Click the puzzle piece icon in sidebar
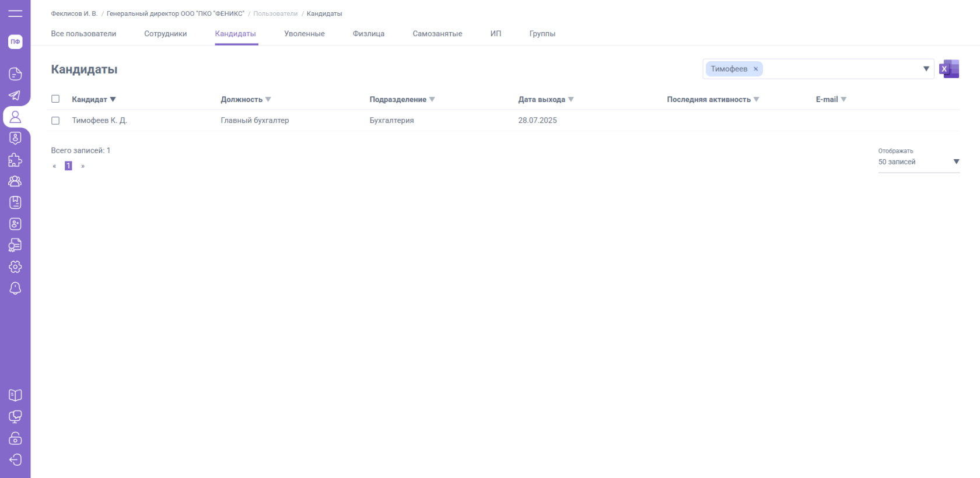Image resolution: width=980 pixels, height=478 pixels. coord(15,160)
